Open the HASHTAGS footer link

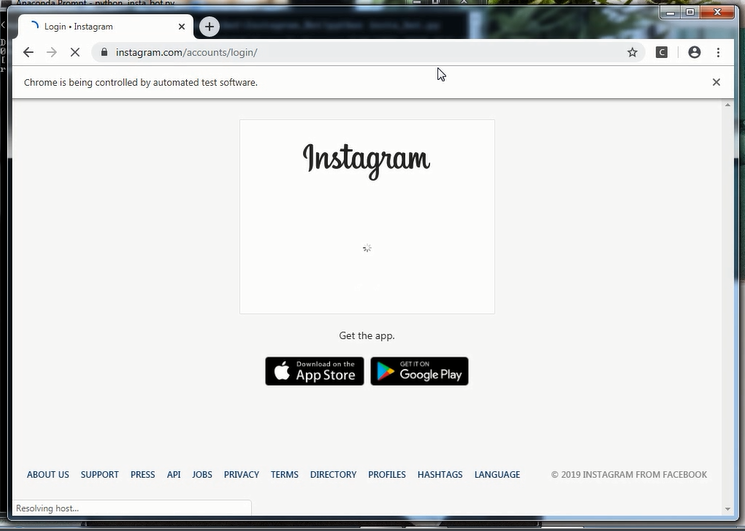440,474
